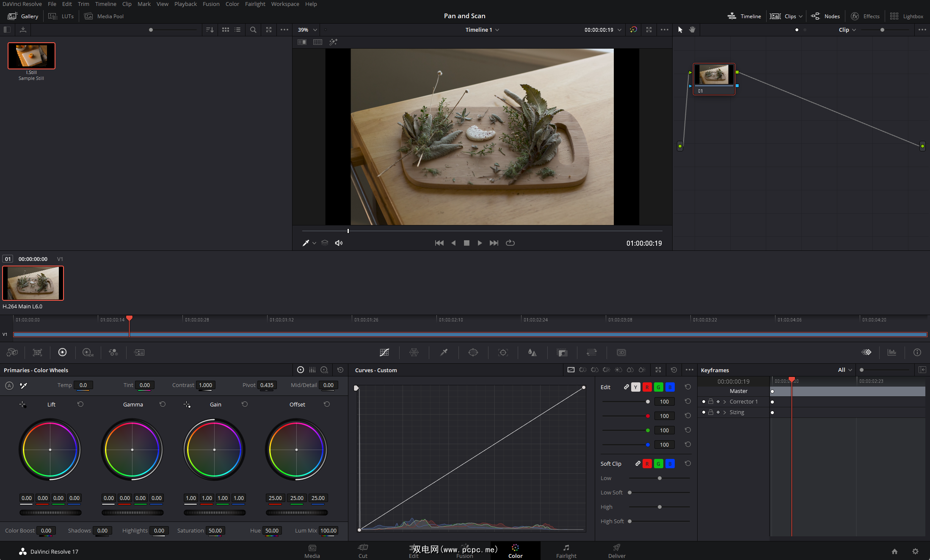Open the 39% viewer zoom dropdown
This screenshot has width=930, height=560.
(x=307, y=30)
